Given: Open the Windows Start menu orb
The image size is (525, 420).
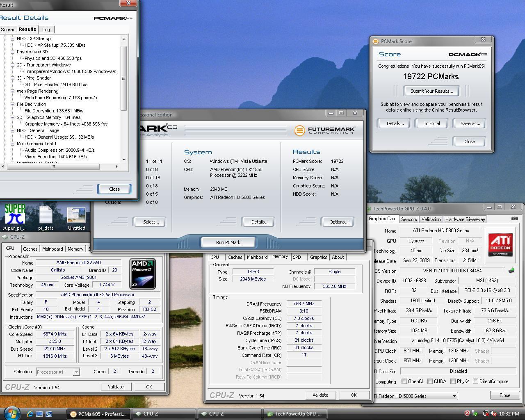Looking at the screenshot, I should pyautogui.click(x=12, y=413).
